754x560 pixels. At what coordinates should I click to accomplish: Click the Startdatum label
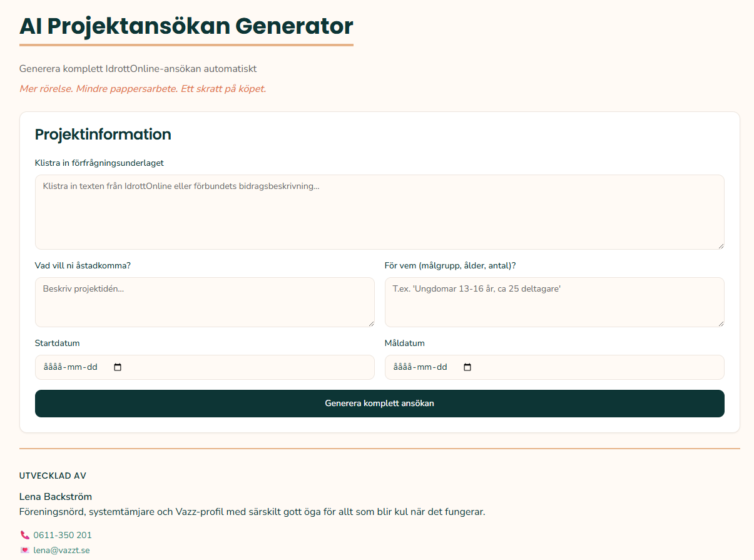(58, 343)
